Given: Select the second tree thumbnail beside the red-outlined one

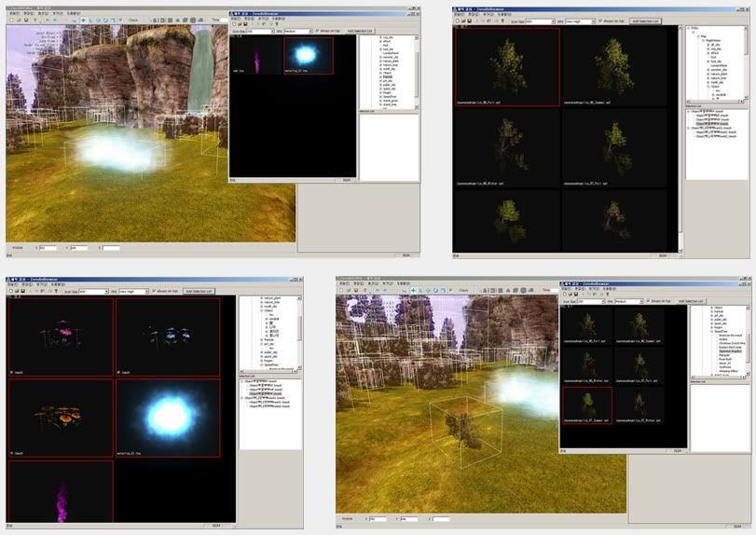Looking at the screenshot, I should pyautogui.click(x=614, y=66).
